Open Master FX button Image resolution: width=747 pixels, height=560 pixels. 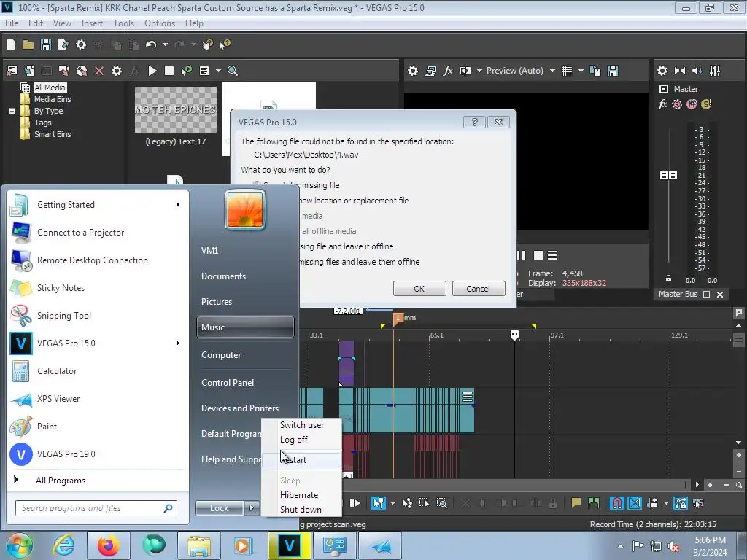coord(662,104)
